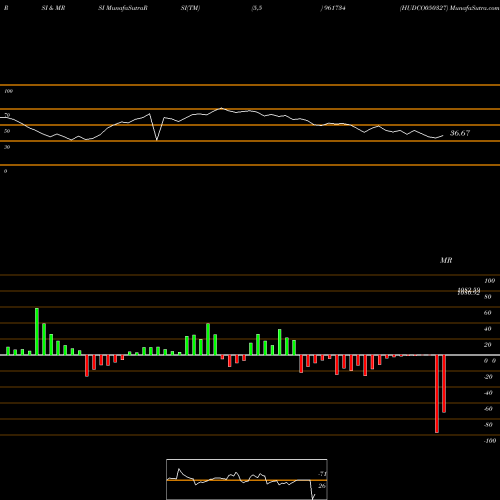Click the MR panel label
500x500 pixels.
pyautogui.click(x=446, y=260)
